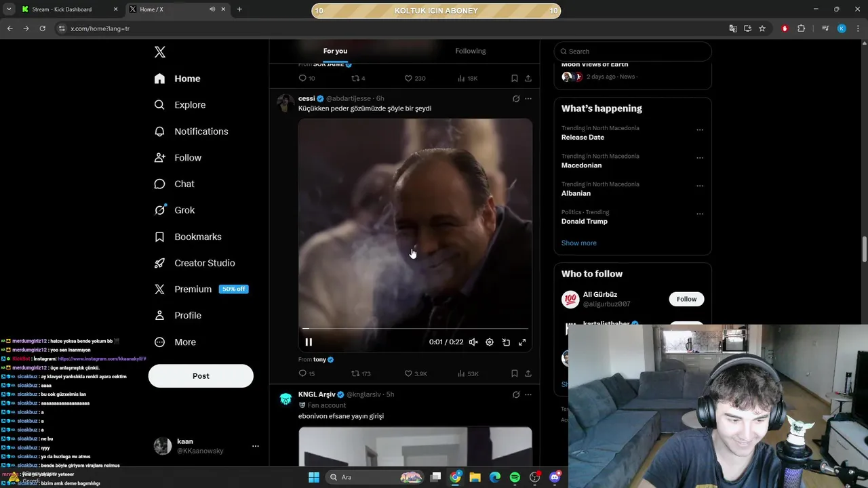Open Discord from the taskbar
The width and height of the screenshot is (868, 488).
point(555,477)
